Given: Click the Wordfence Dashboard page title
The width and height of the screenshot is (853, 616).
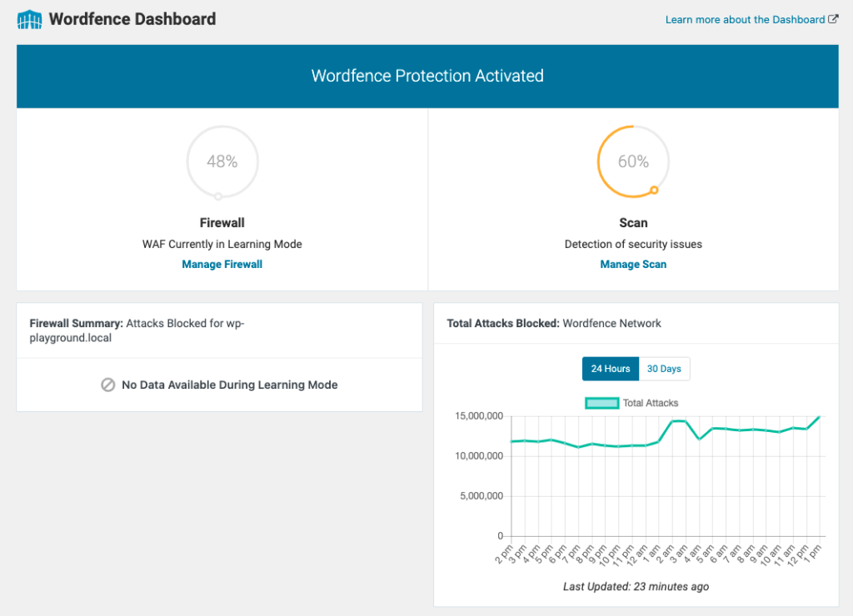Looking at the screenshot, I should (132, 19).
